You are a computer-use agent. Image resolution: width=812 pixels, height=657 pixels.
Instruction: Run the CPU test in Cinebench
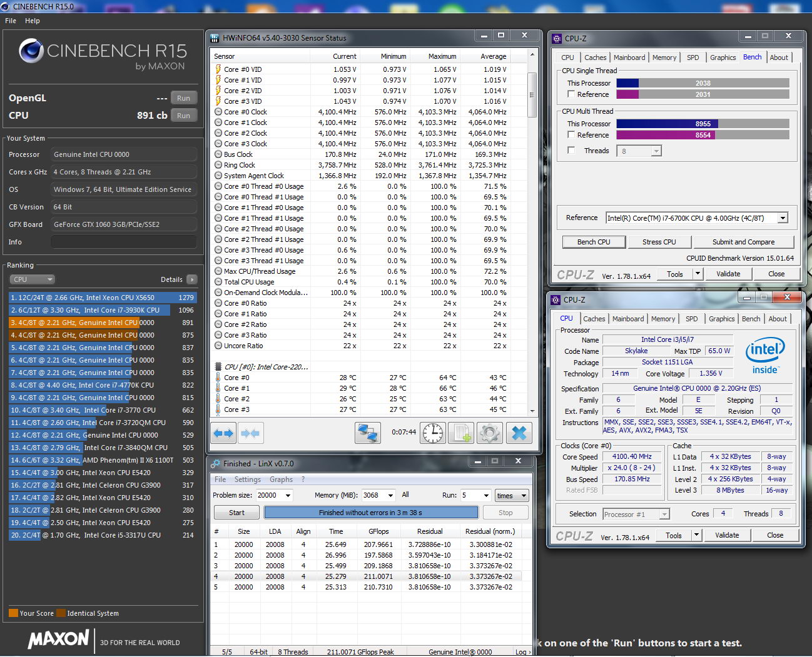183,116
